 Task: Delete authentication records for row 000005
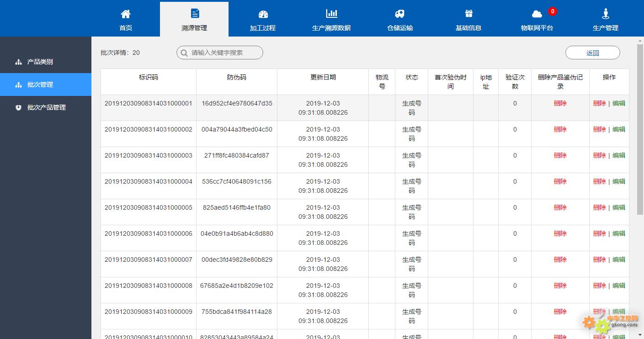pos(560,207)
